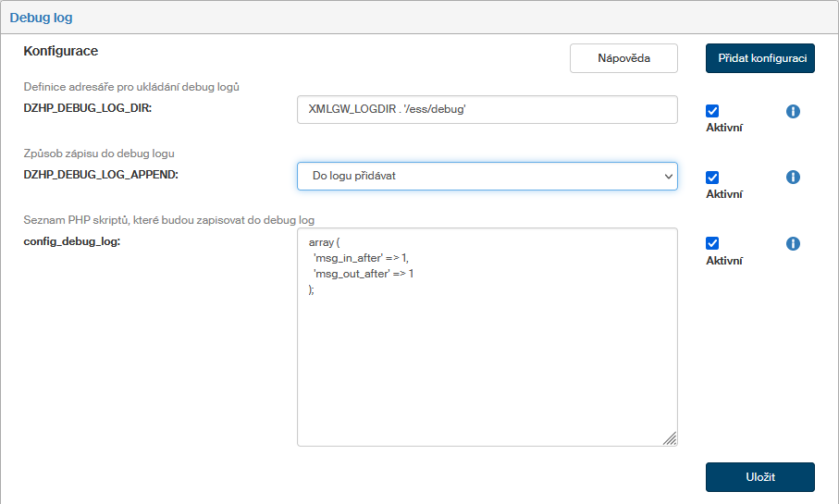Screen dimensions: 839x504
Task: Open the 'Do logu přidávat' dropdown
Action: tap(487, 176)
